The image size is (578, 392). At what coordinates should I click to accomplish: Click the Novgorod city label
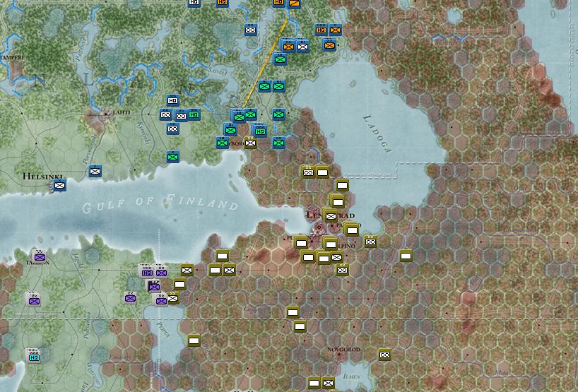(343, 349)
